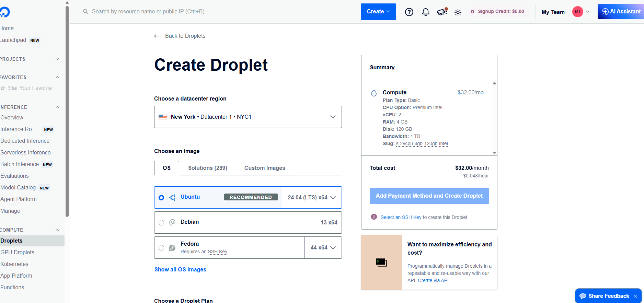Viewport: 644px width, 303px height.
Task: Click the Back to Droplets link
Action: click(x=185, y=36)
